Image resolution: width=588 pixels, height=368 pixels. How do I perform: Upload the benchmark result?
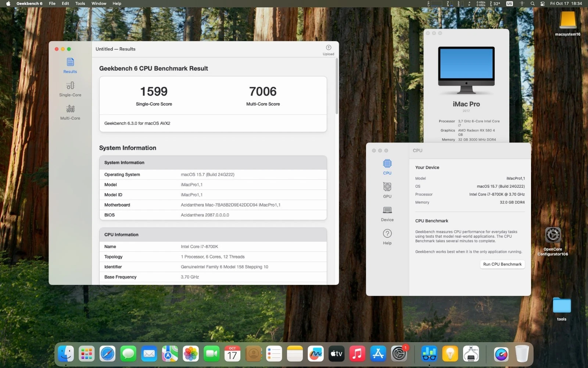(329, 50)
